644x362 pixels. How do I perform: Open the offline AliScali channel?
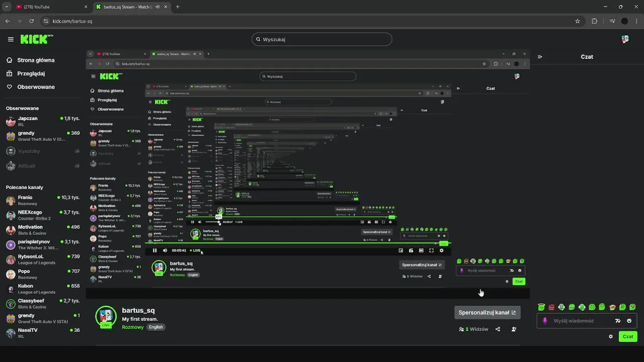(43, 166)
